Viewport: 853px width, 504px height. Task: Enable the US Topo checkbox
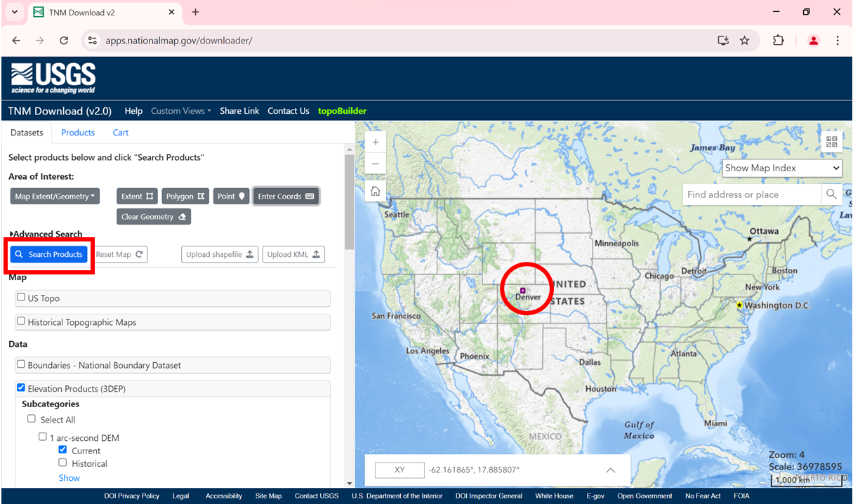click(x=21, y=298)
